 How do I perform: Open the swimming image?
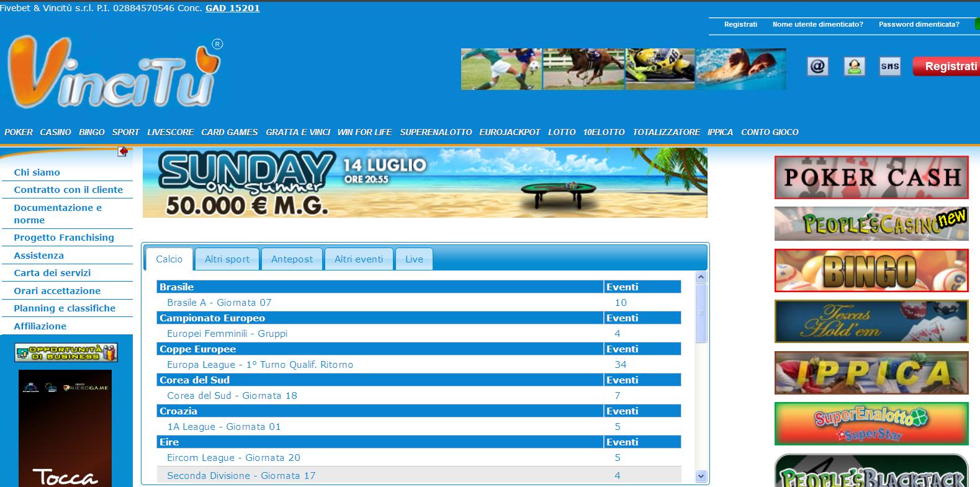pyautogui.click(x=741, y=69)
